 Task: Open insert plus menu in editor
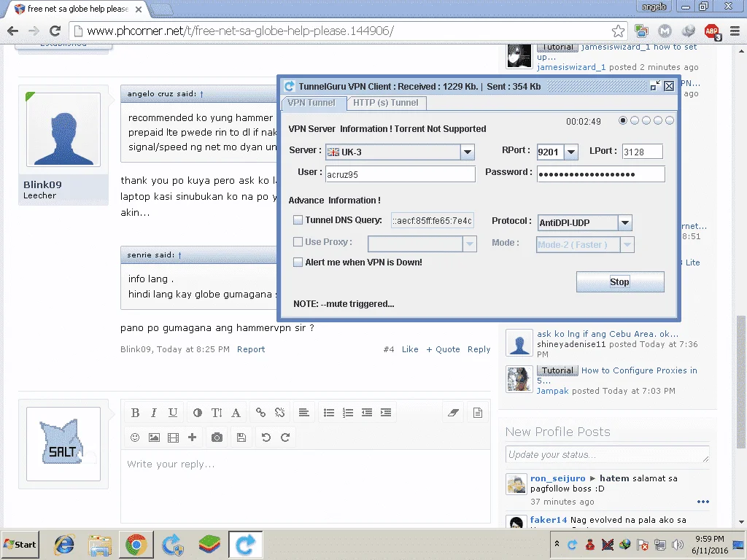[x=192, y=437]
